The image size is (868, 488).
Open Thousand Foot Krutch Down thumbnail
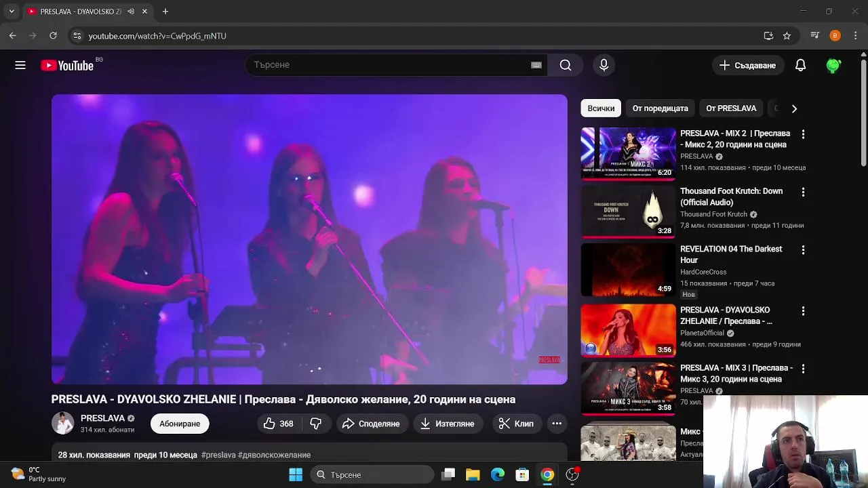pos(629,212)
